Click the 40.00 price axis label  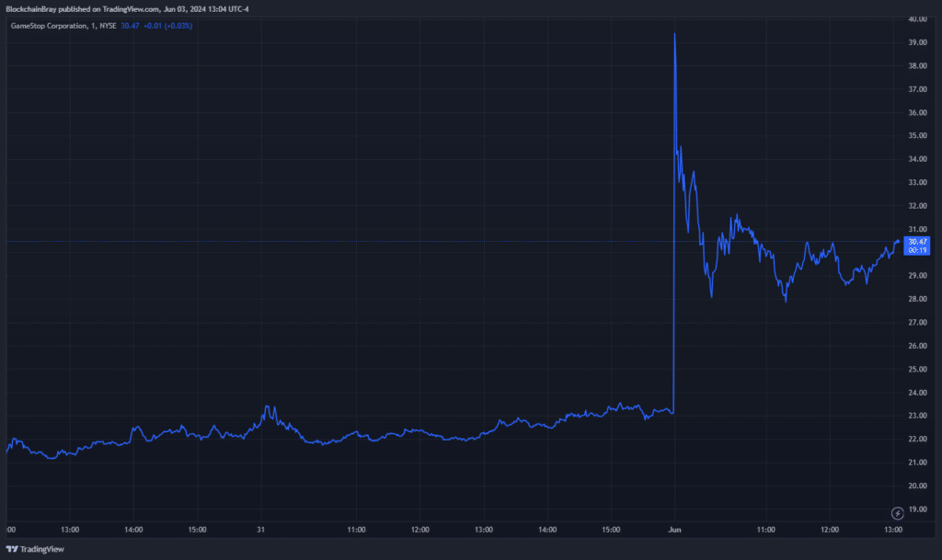pyautogui.click(x=917, y=19)
